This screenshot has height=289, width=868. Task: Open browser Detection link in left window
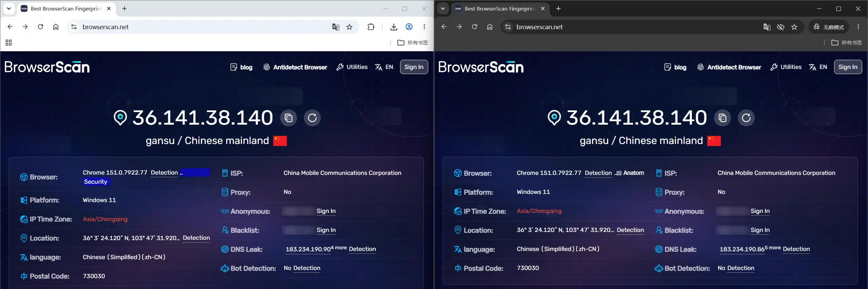(164, 173)
